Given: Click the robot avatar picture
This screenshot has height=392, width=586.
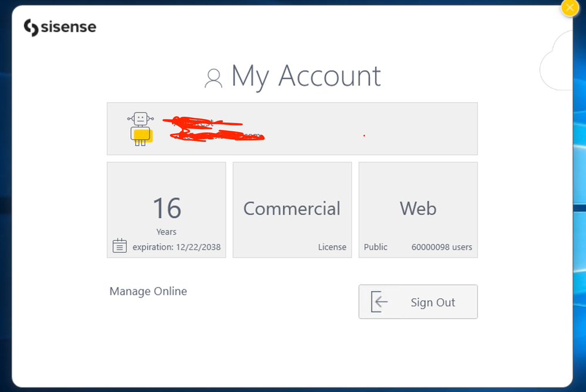Looking at the screenshot, I should [140, 129].
